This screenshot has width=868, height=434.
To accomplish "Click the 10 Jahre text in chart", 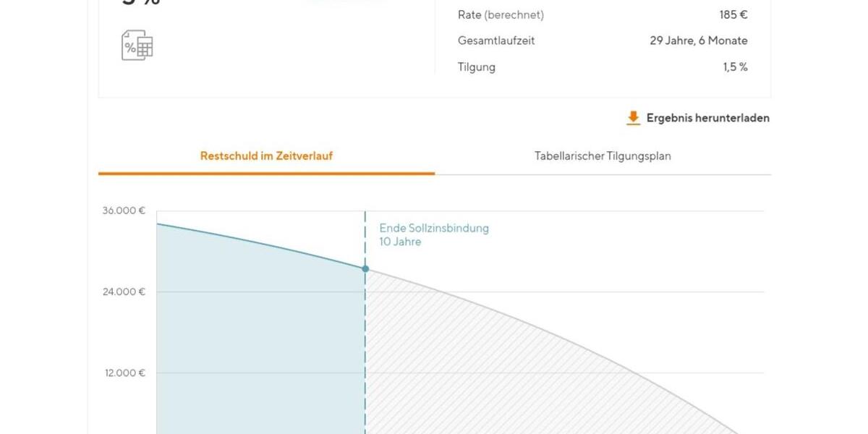I will tap(400, 242).
